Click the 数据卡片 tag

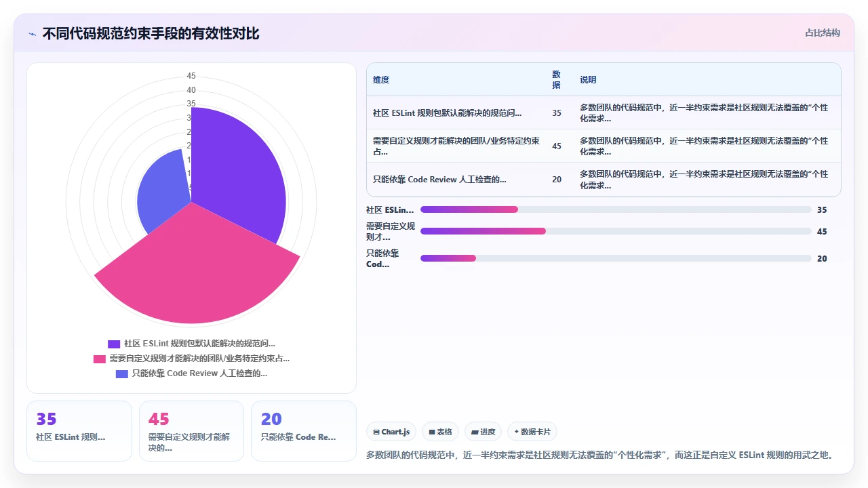point(532,432)
